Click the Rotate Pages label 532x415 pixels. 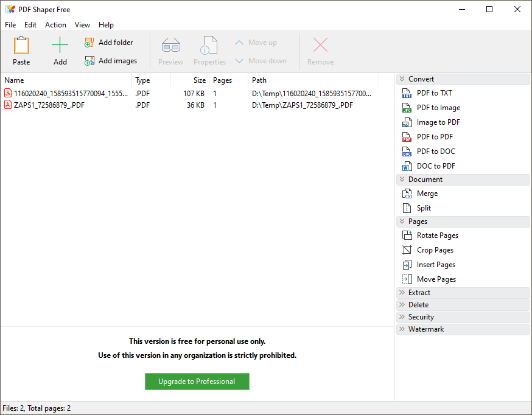click(437, 235)
